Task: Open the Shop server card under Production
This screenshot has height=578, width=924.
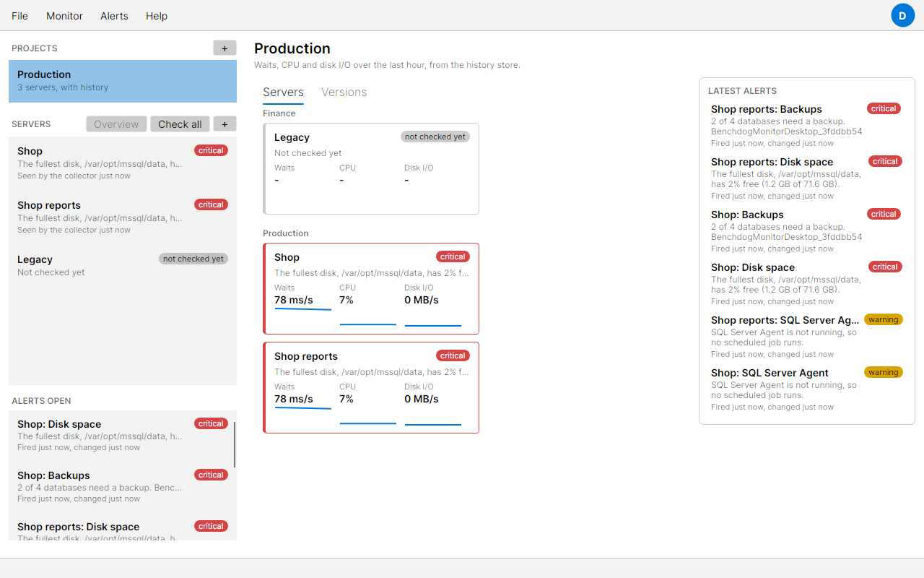Action: [371, 288]
